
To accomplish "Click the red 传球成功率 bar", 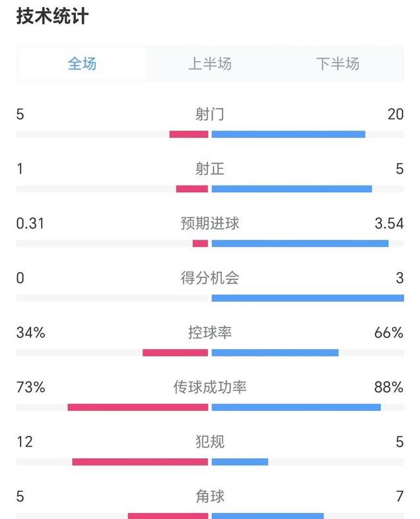I will (137, 407).
